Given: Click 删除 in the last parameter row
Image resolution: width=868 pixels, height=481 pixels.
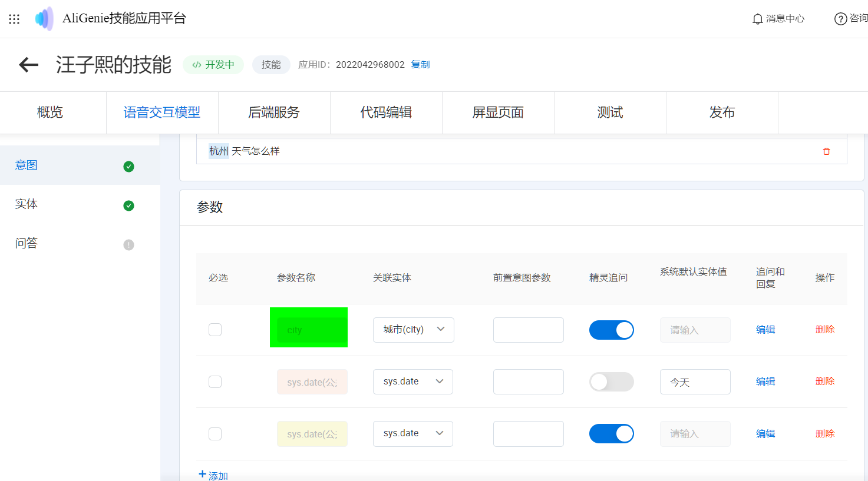Looking at the screenshot, I should point(825,434).
